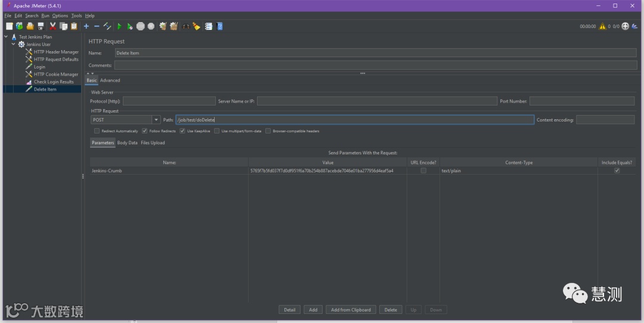Screen dimensions: 644x323
Task: Click the Stop test icon
Action: point(141,26)
